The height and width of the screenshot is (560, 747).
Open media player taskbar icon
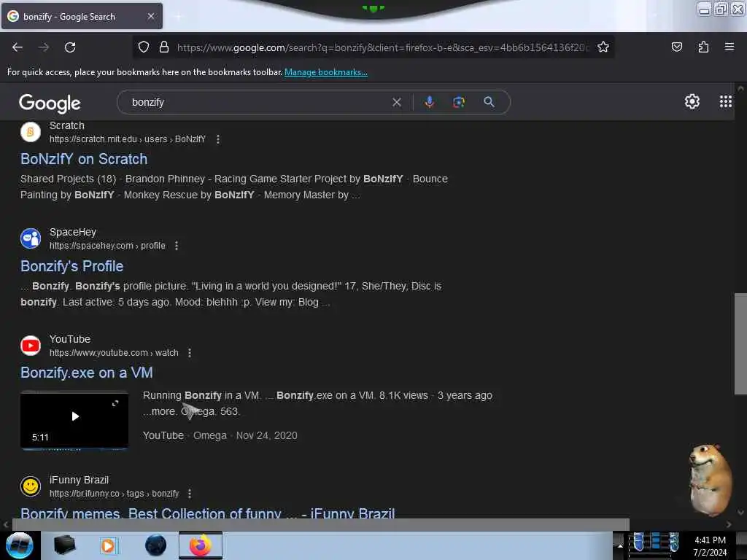coord(108,545)
